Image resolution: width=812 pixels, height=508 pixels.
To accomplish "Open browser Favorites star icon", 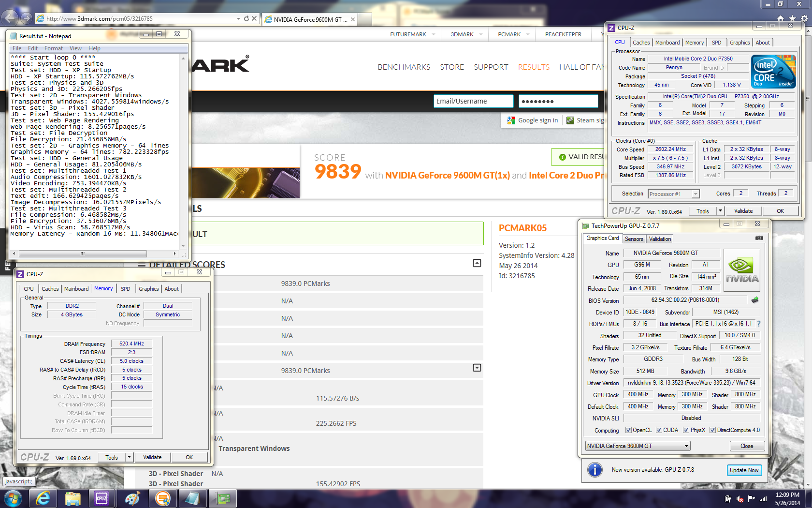I will 792,18.
